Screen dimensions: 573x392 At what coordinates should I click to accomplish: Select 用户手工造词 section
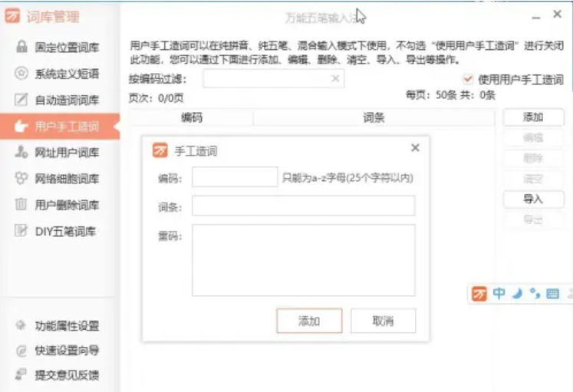60,127
